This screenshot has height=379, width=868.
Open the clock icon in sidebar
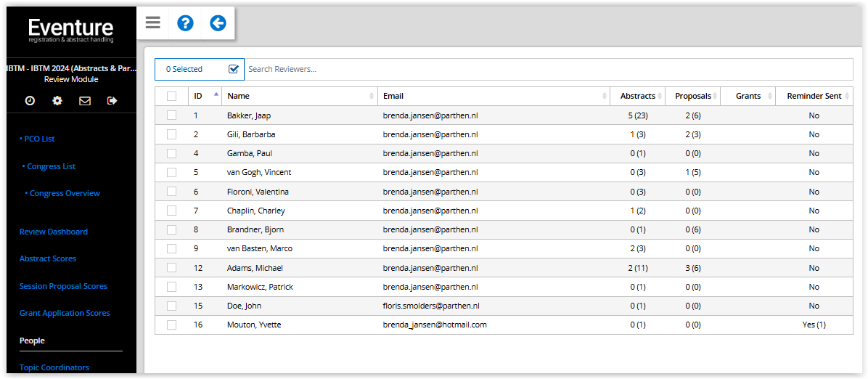(30, 101)
